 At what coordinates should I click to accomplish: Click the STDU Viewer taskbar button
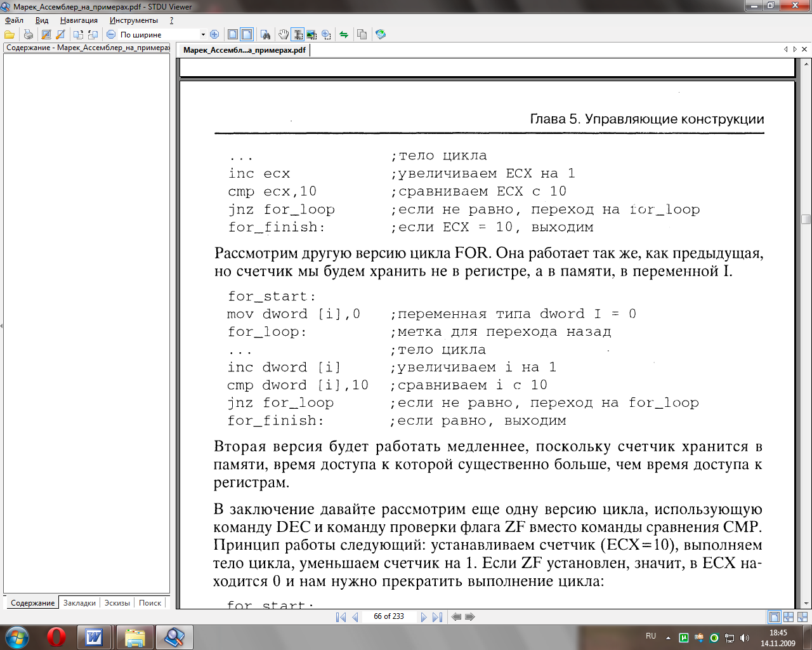[x=174, y=637]
